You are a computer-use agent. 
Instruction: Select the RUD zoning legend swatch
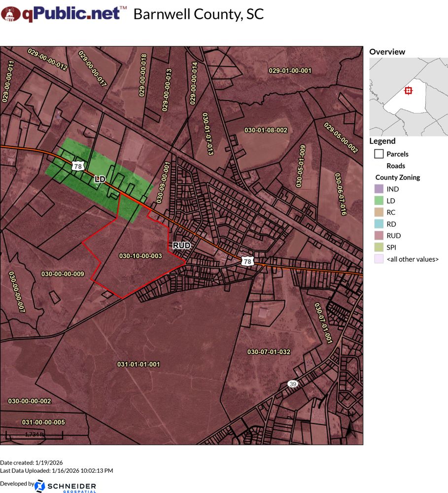click(379, 236)
